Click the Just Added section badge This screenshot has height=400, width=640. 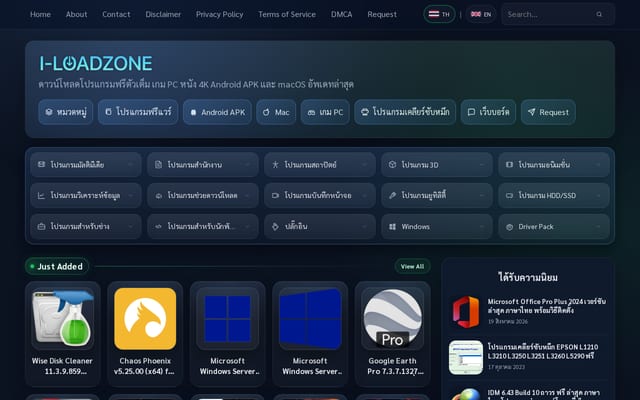57,267
